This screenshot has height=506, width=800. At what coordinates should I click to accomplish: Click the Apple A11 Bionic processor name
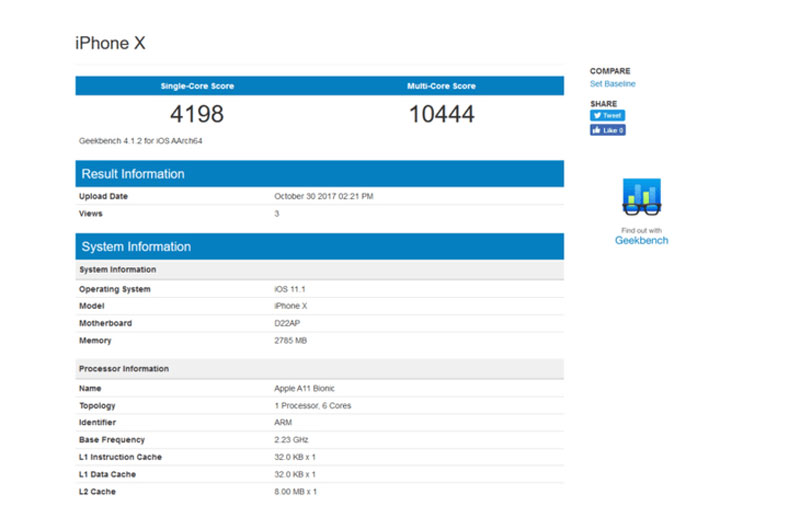306,389
